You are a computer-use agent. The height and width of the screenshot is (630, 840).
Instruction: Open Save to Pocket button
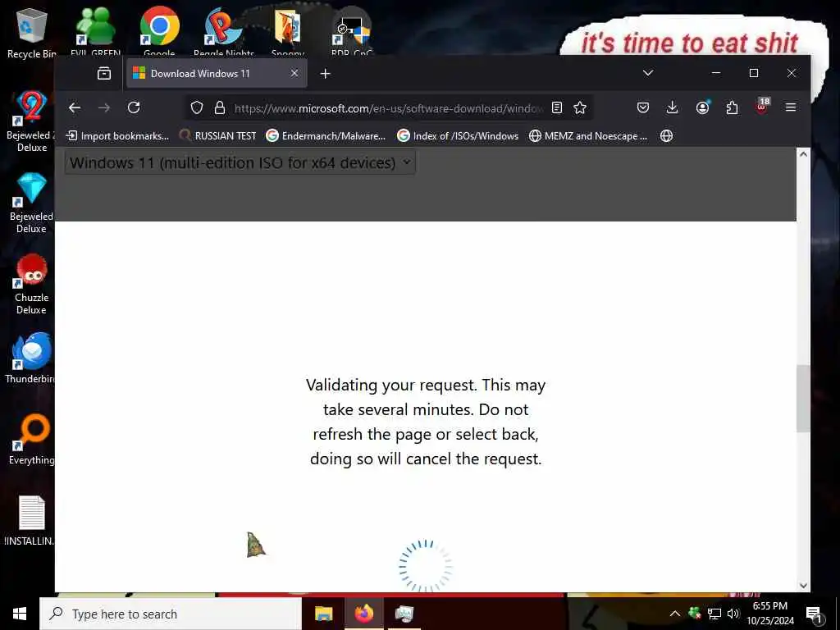point(643,107)
